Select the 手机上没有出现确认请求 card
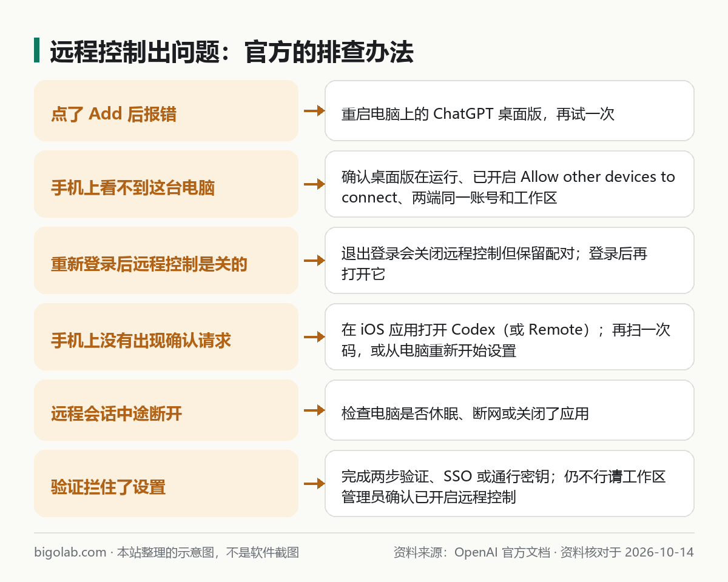 click(x=166, y=337)
